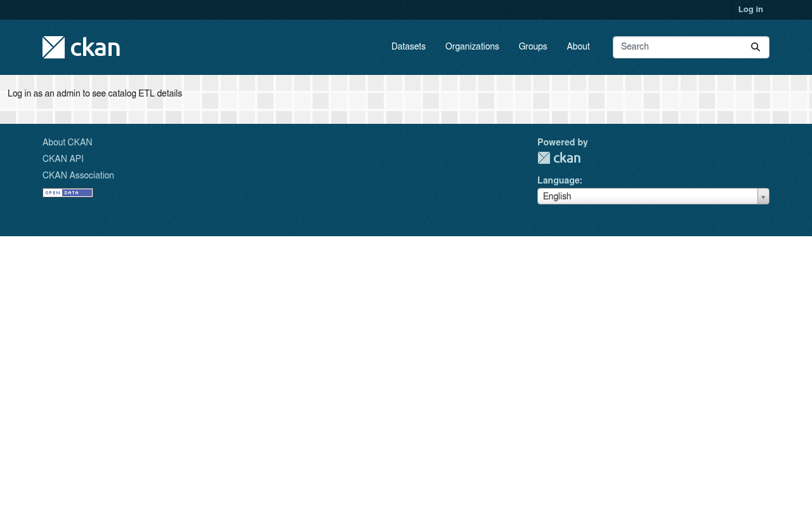Click the 'Language:' label
This screenshot has height=508, width=812.
pyautogui.click(x=560, y=181)
